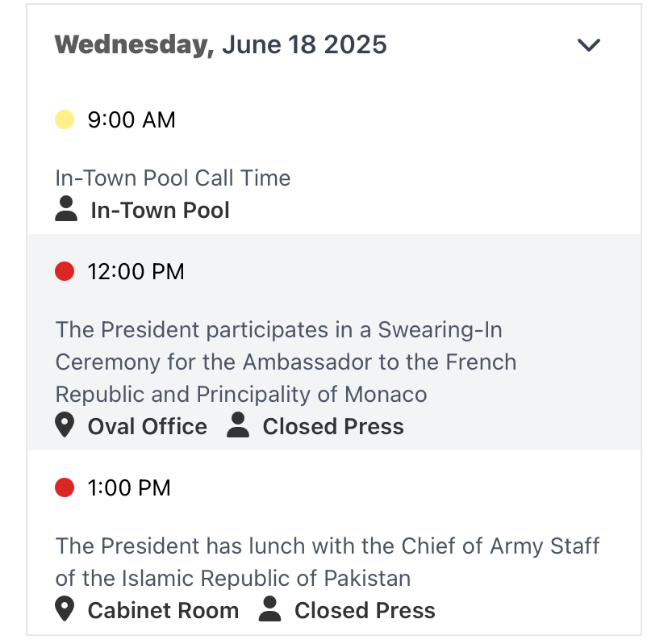Click the 12:00 PM time label
Image resolution: width=668 pixels, height=644 pixels.
136,271
